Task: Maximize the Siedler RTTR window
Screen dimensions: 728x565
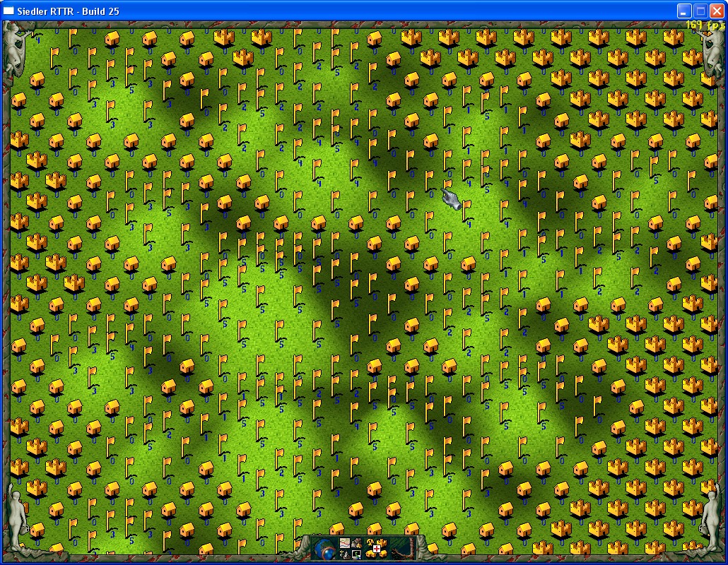Action: pos(700,11)
